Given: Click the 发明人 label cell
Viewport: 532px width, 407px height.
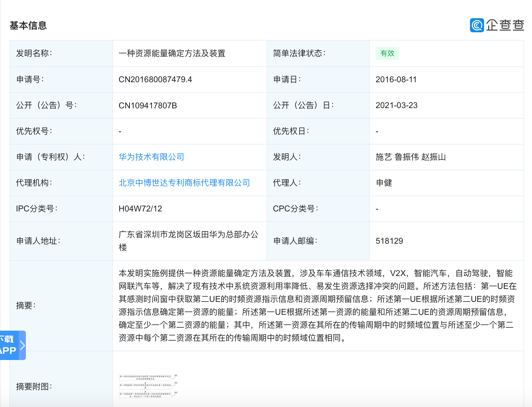Looking at the screenshot, I should click(x=318, y=157).
